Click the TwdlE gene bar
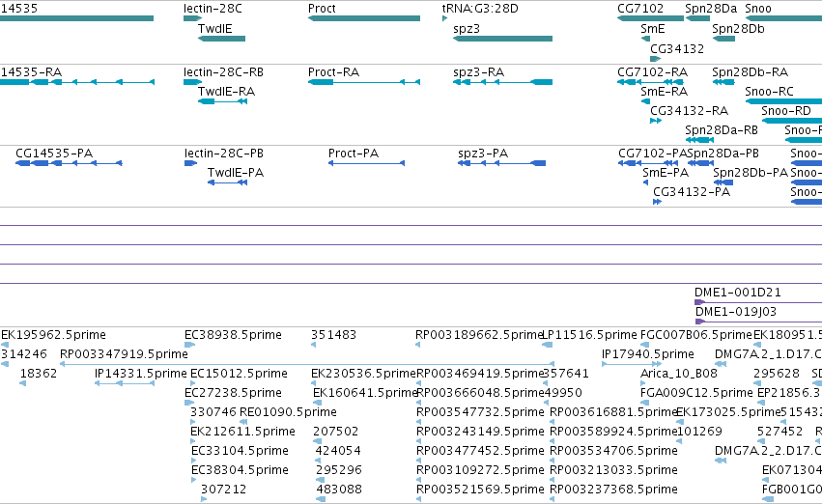 tap(222, 39)
